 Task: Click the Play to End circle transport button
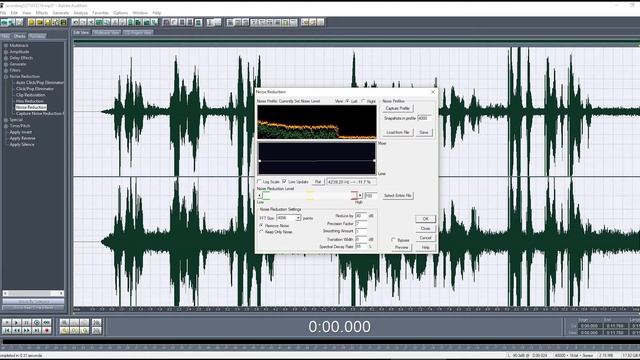click(36, 322)
